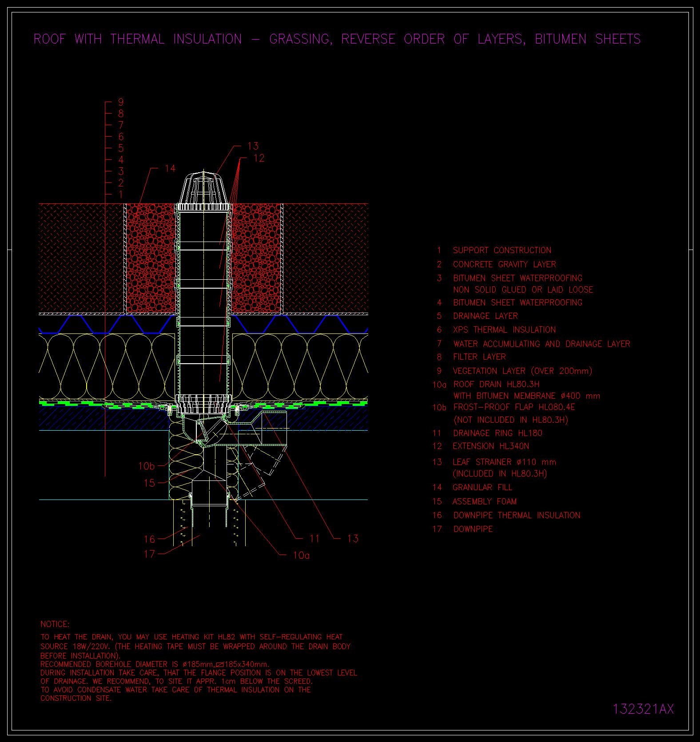Viewport: 700px width, 742px height.
Task: Click the 'NOTICE:' heading text
Action: coord(55,624)
